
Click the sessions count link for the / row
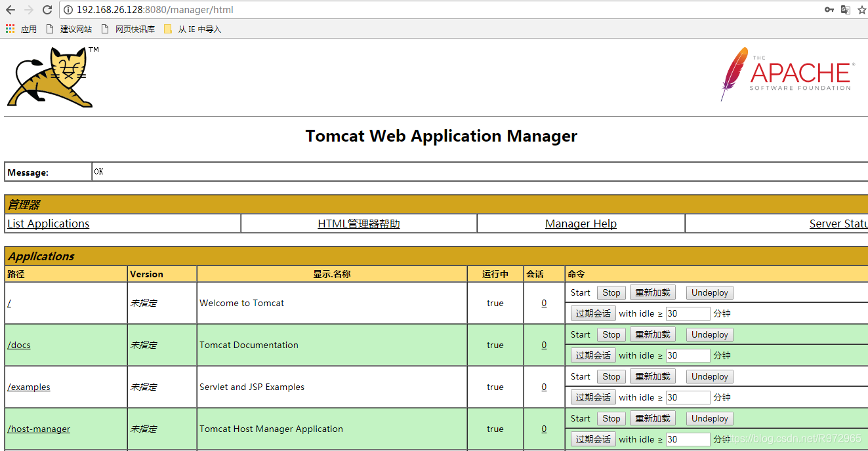coord(544,303)
